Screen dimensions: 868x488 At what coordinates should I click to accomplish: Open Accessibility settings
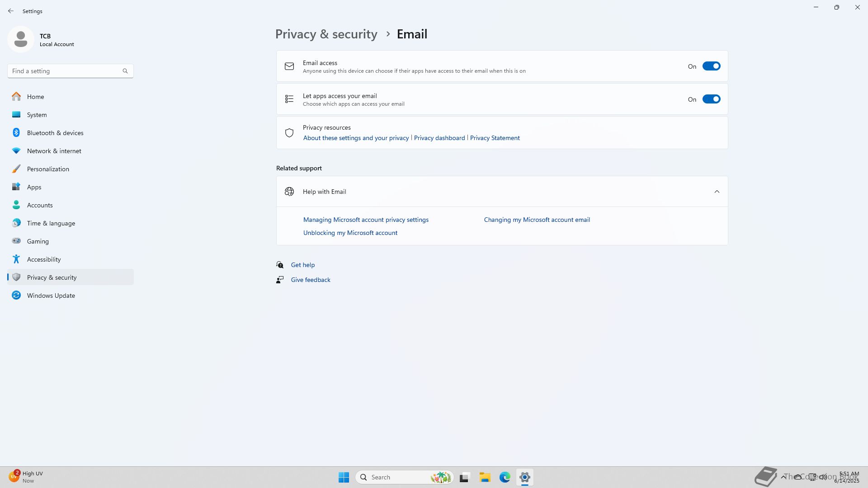44,259
